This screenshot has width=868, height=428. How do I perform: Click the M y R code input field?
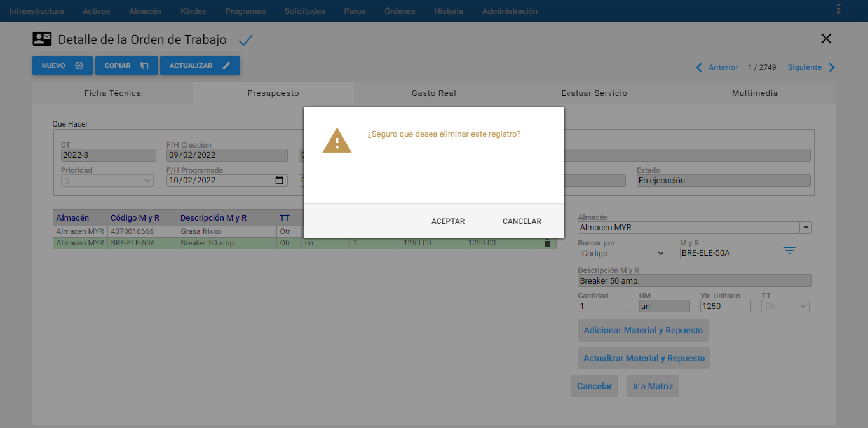click(x=726, y=253)
